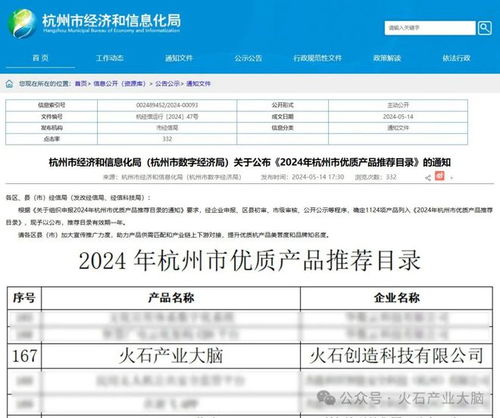Viewport: 500px width, 418px height.
Task: Click the 序号 column header
Action: (24, 298)
